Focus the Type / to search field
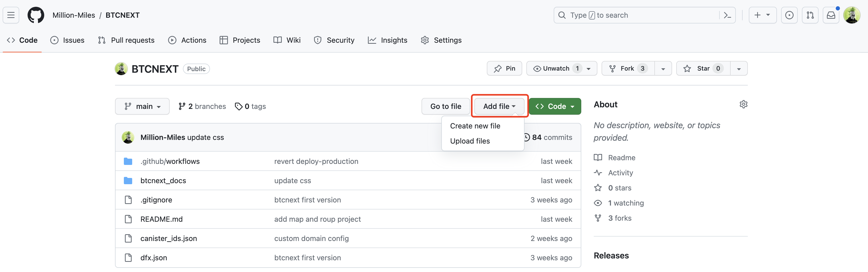 coord(644,15)
